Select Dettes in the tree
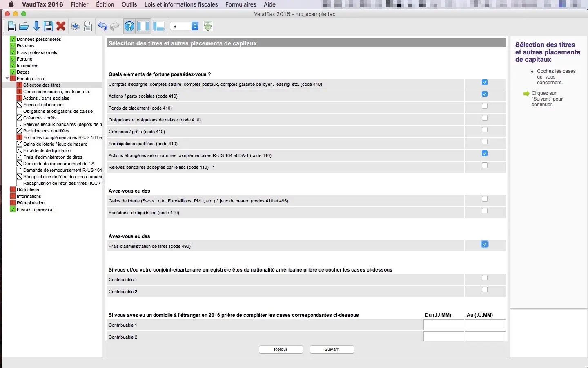 point(23,72)
